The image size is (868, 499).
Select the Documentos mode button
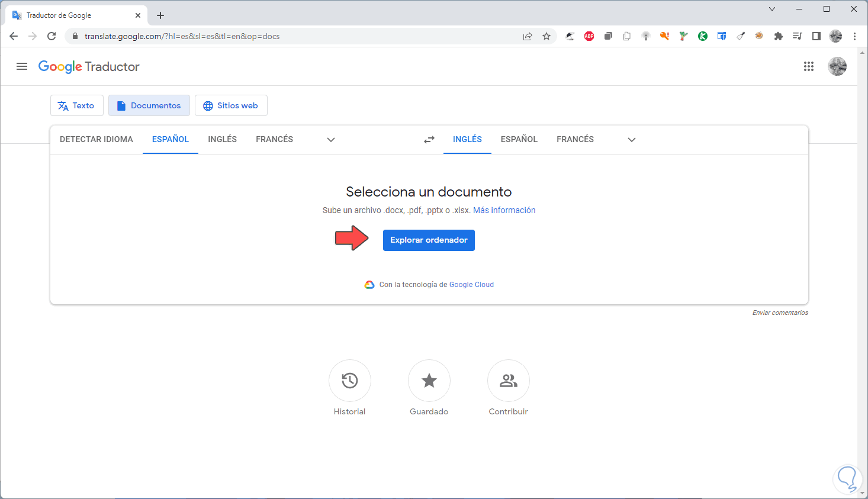tap(149, 105)
